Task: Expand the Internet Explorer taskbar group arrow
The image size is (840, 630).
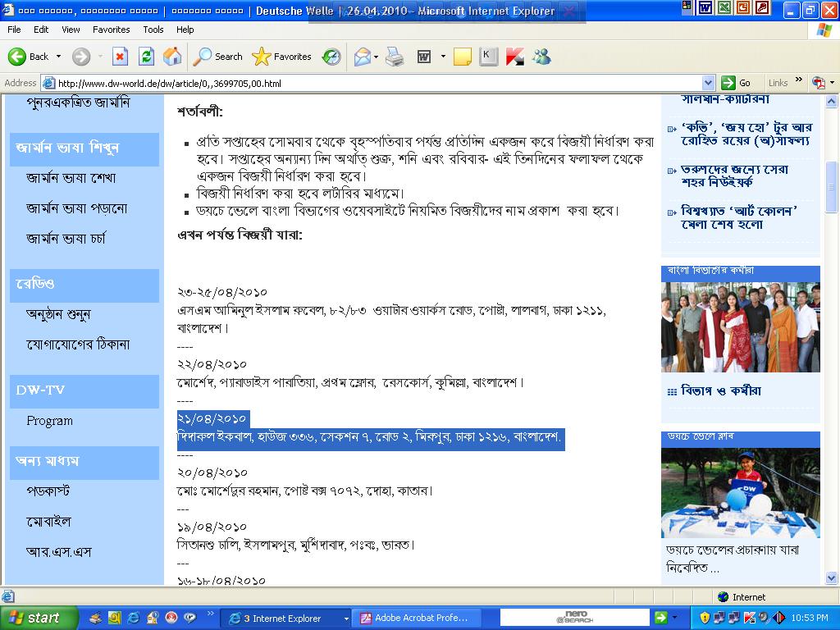Action: (346, 619)
